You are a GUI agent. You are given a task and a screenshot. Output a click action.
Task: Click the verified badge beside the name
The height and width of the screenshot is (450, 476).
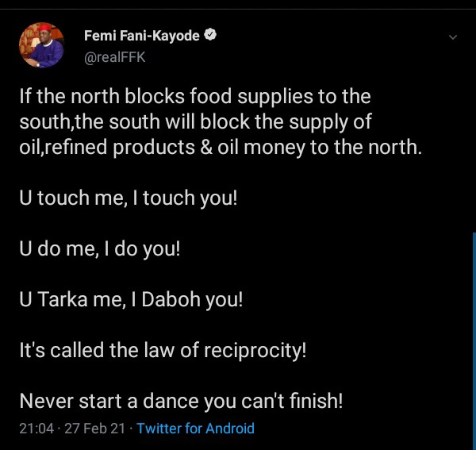click(x=212, y=36)
